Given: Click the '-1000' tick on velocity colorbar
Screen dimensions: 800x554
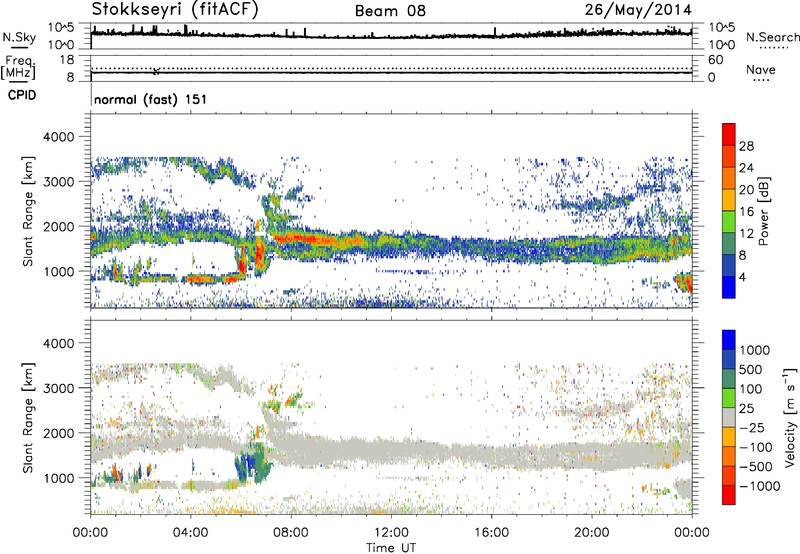Looking at the screenshot, I should click(x=760, y=486).
